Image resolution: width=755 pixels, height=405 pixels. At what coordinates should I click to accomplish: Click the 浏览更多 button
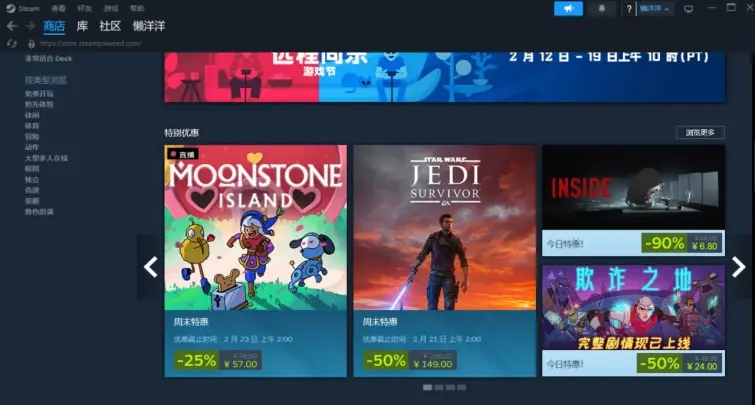[700, 132]
